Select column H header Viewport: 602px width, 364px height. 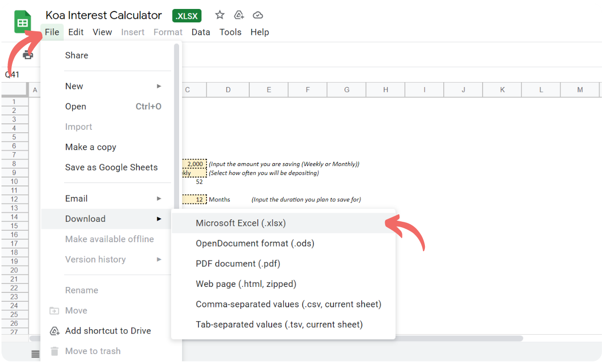tap(386, 90)
